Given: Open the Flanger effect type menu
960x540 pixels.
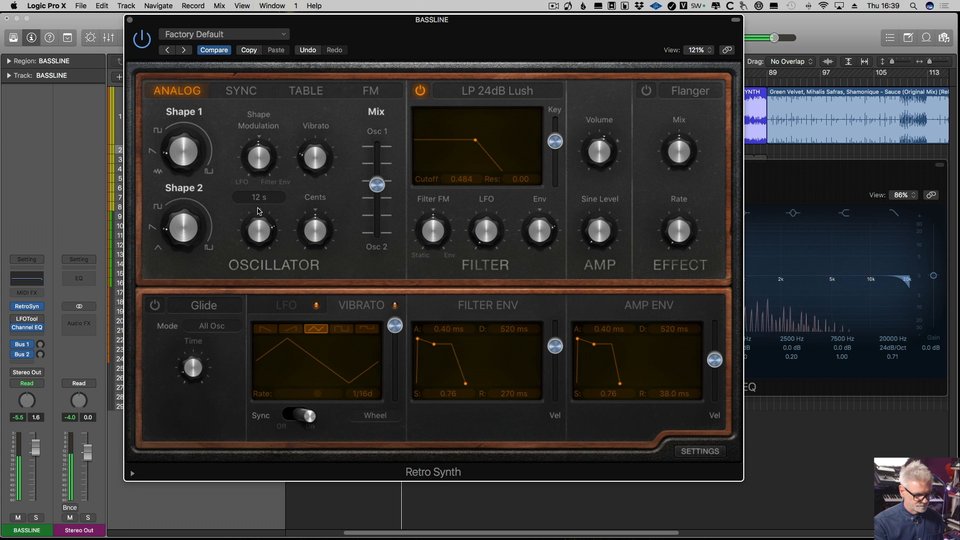Looking at the screenshot, I should pyautogui.click(x=690, y=91).
